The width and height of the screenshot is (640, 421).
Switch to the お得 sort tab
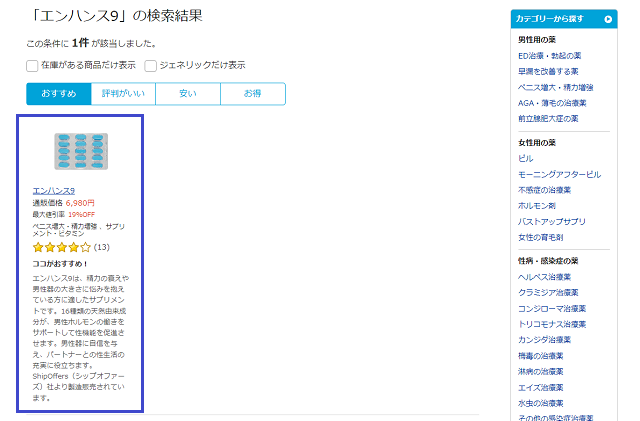(x=253, y=94)
